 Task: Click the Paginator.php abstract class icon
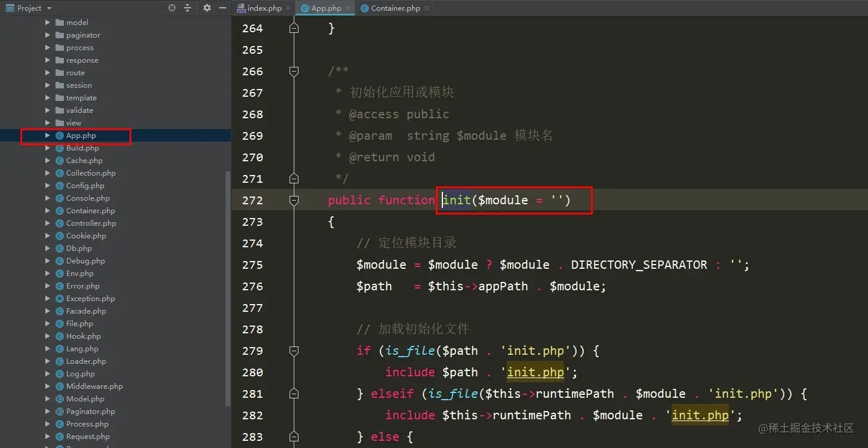pos(60,412)
